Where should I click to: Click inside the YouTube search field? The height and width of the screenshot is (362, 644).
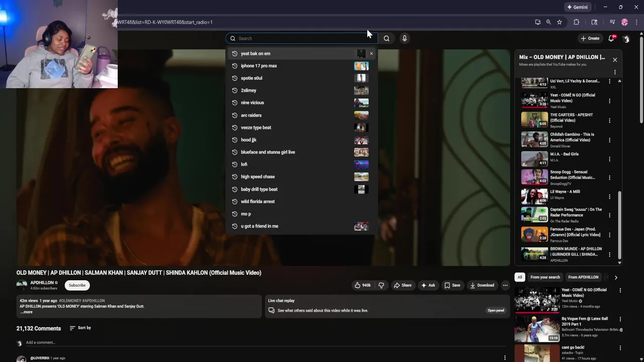click(301, 38)
